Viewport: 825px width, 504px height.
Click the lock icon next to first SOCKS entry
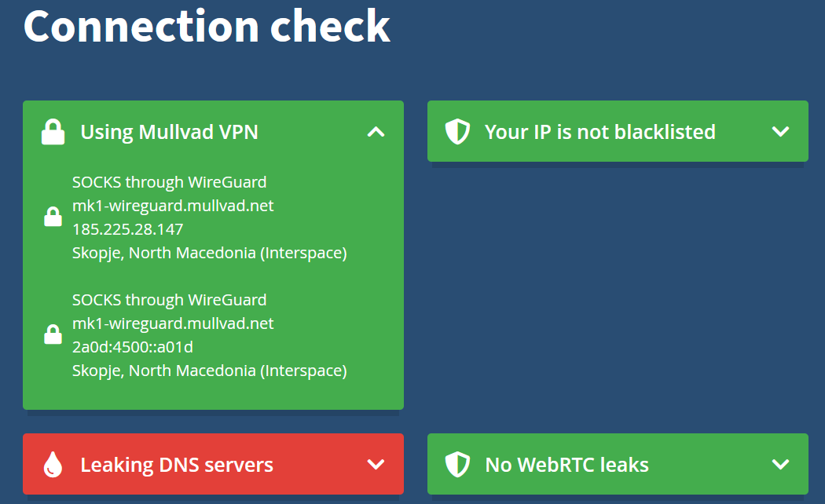point(52,217)
